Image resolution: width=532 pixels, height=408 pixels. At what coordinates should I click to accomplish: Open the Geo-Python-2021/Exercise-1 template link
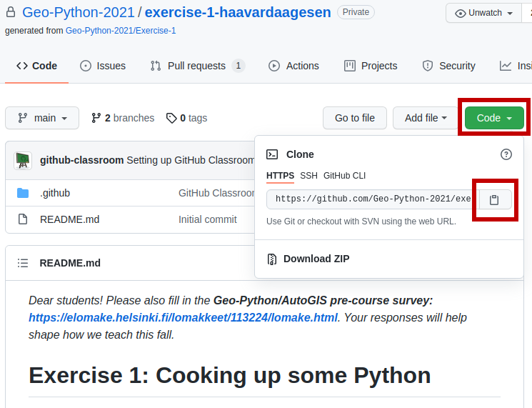(121, 31)
